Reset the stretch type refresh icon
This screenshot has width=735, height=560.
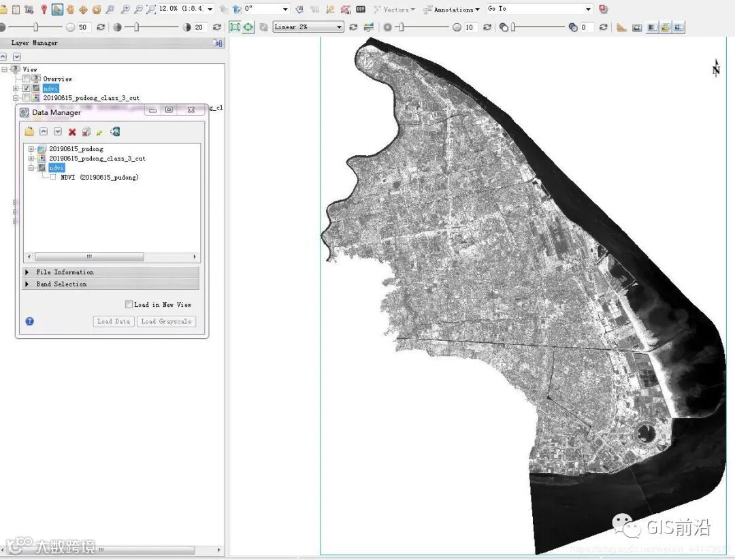click(353, 27)
